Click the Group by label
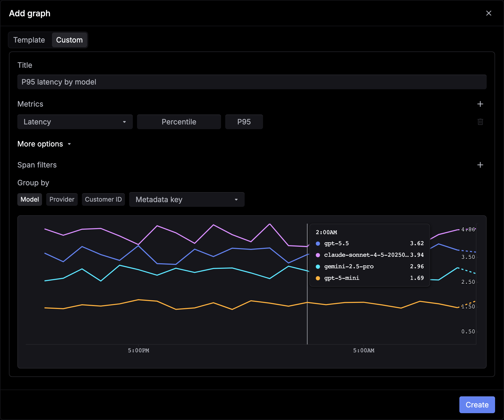Image resolution: width=504 pixels, height=420 pixels. tap(33, 183)
